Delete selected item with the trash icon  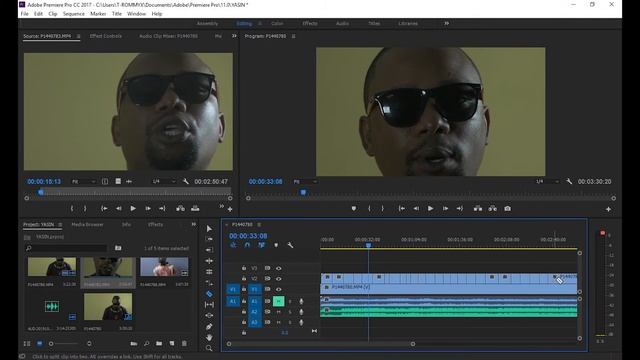tap(184, 344)
